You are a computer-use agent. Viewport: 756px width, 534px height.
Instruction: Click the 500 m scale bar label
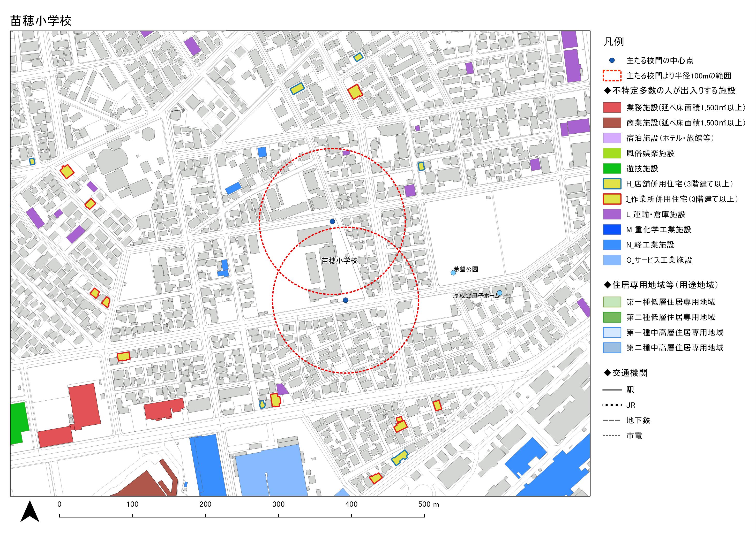[429, 504]
